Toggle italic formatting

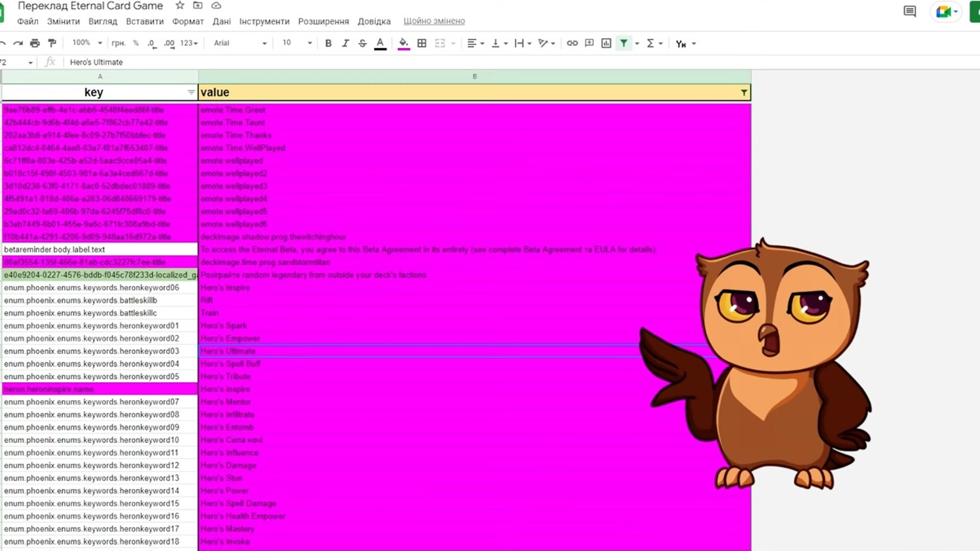pos(346,43)
